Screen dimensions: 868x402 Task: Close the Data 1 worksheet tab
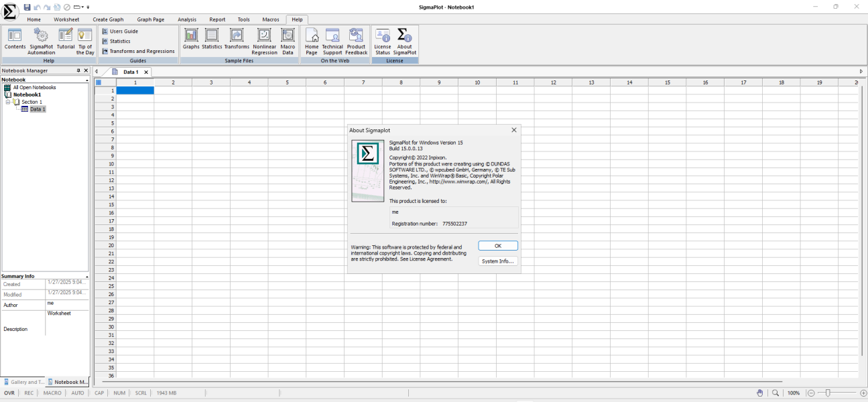(x=146, y=72)
